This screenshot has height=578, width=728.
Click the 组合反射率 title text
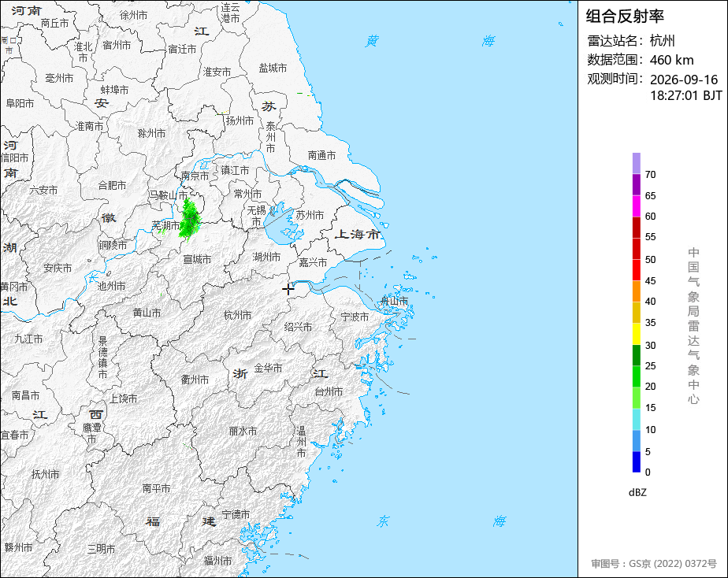pos(625,17)
